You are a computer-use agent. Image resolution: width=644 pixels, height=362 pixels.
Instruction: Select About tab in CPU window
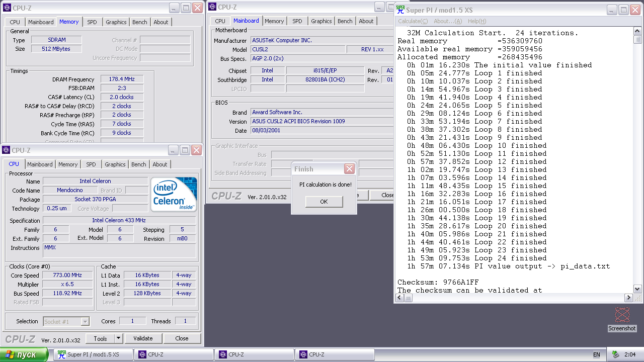(160, 164)
